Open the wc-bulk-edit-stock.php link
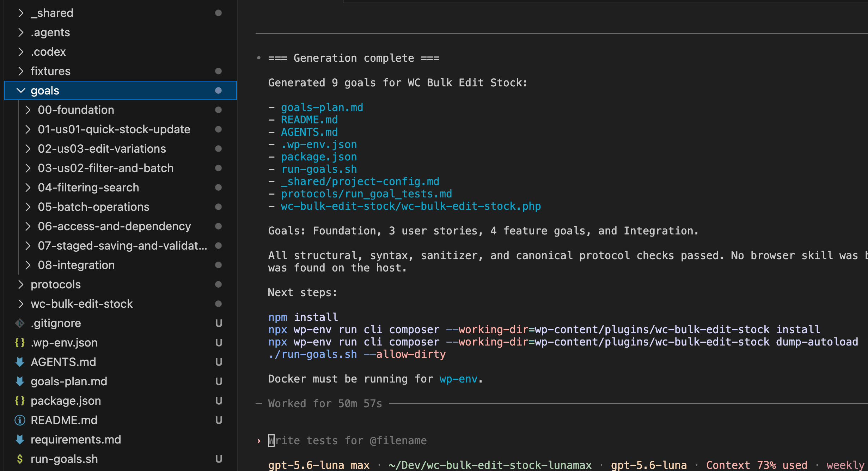This screenshot has width=868, height=471. point(411,206)
